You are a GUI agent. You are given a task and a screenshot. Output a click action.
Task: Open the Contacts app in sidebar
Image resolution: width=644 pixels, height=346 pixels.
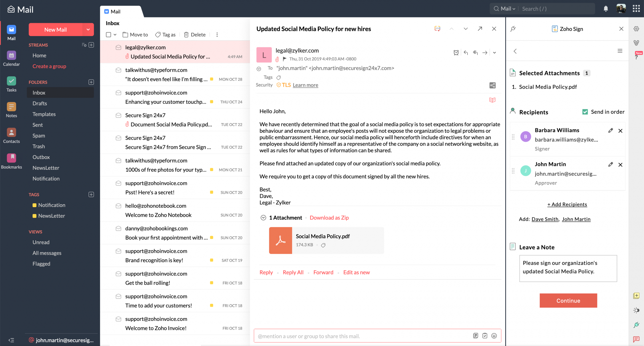pos(11,136)
